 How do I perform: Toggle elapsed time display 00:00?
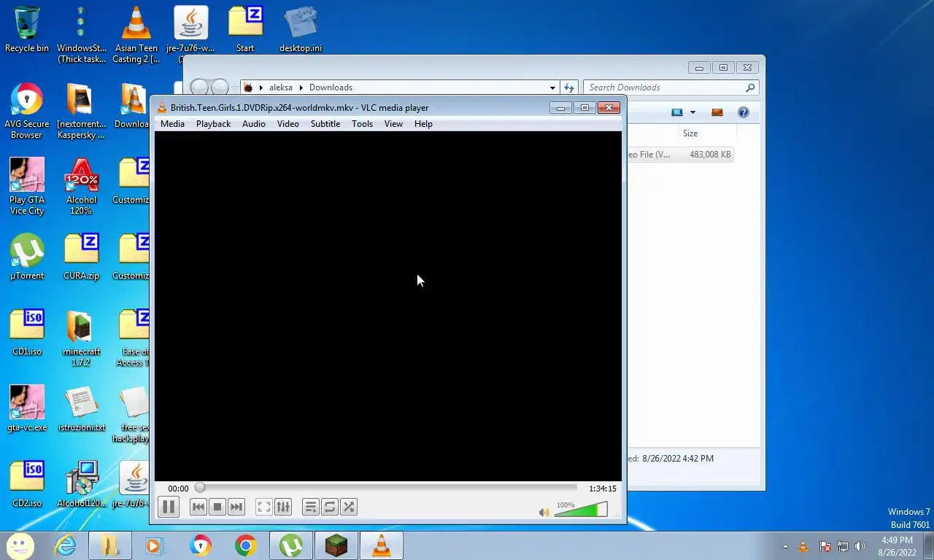tap(178, 489)
